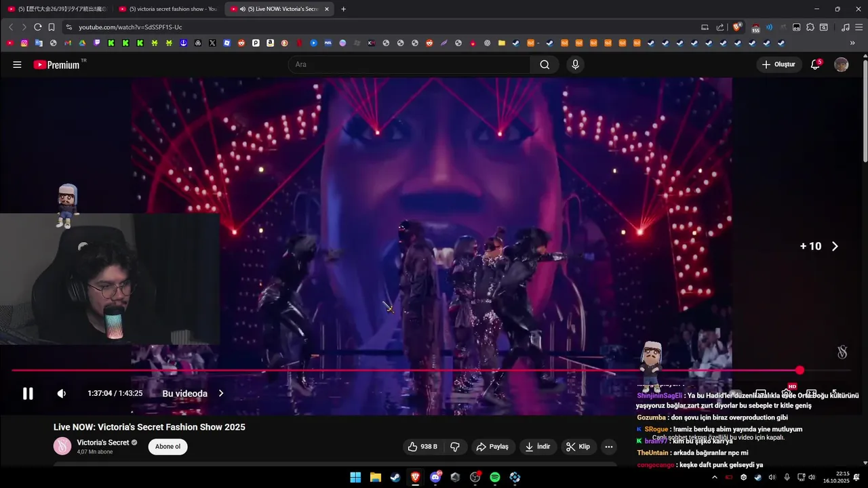
Task: Open the taskbar clock showing 22:15
Action: pyautogui.click(x=836, y=477)
